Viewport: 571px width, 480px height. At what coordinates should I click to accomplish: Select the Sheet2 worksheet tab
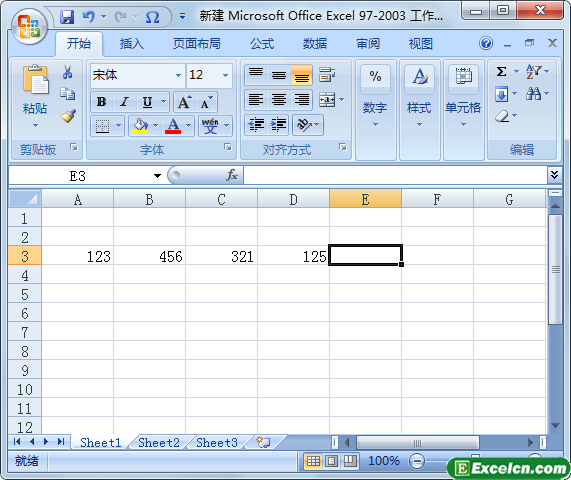coord(159,442)
